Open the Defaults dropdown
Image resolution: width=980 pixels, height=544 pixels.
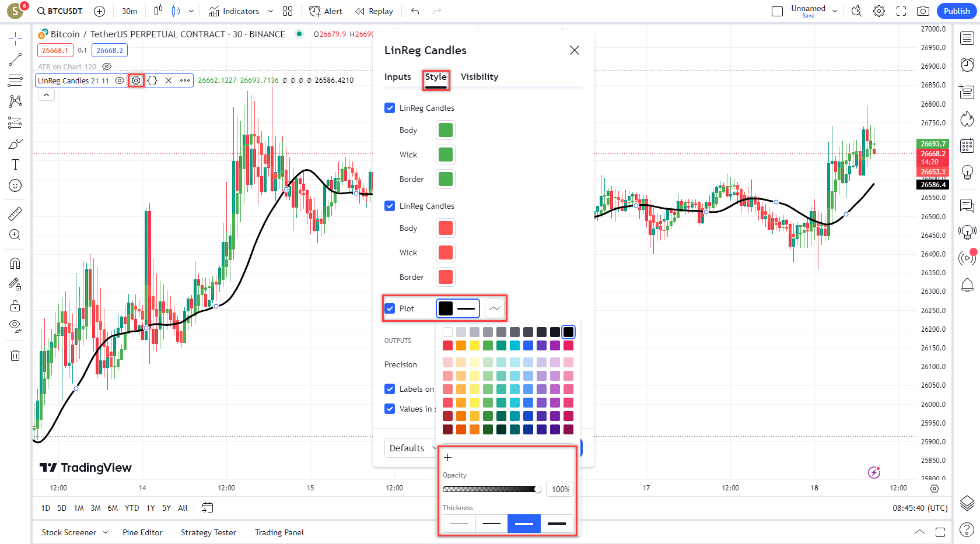click(x=411, y=448)
